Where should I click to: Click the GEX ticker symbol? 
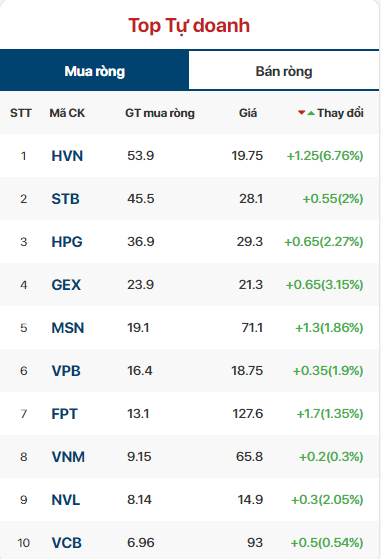pos(66,285)
